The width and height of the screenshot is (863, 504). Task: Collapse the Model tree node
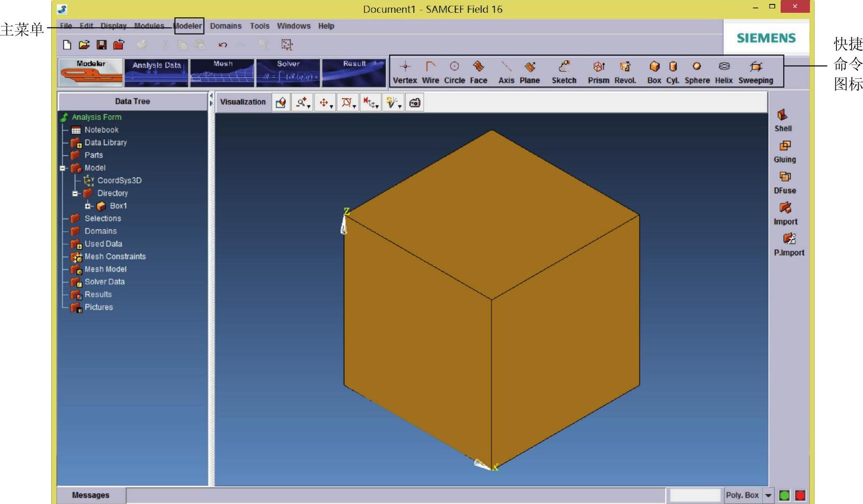click(63, 168)
